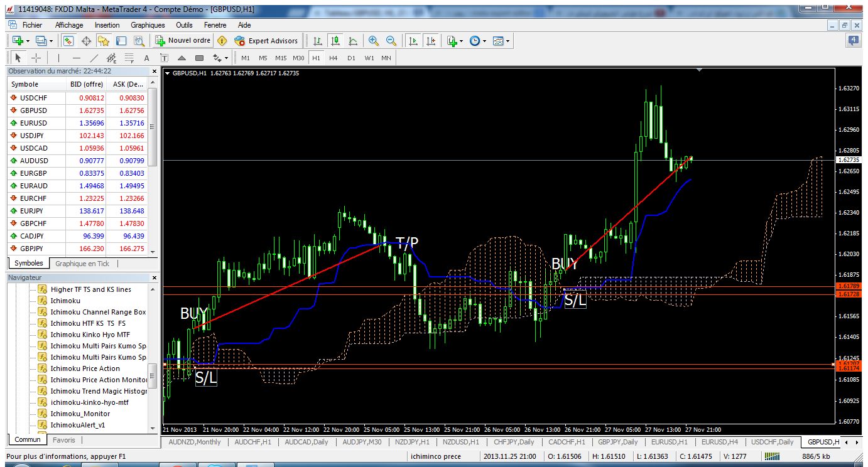Click the add indicators icon
Image resolution: width=868 pixels, height=467 pixels.
point(452,41)
